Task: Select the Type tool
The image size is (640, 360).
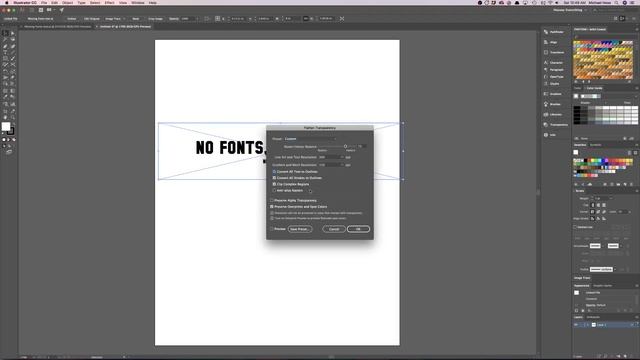Action: coord(5,52)
